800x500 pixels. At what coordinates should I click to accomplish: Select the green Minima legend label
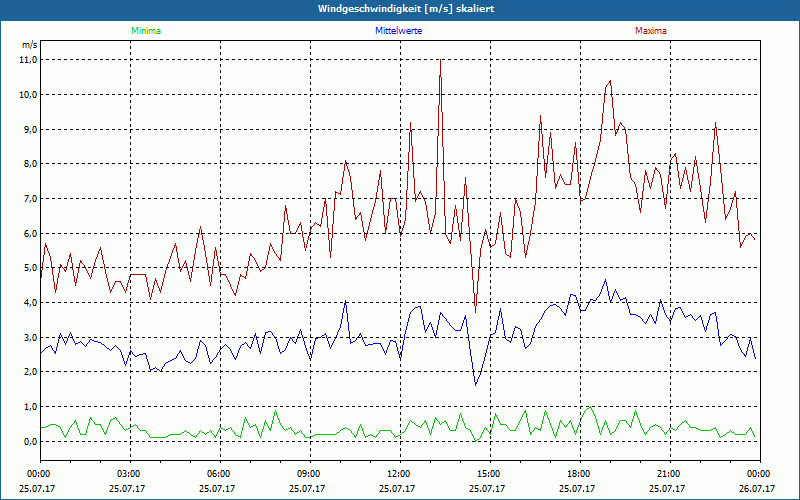coord(146,31)
